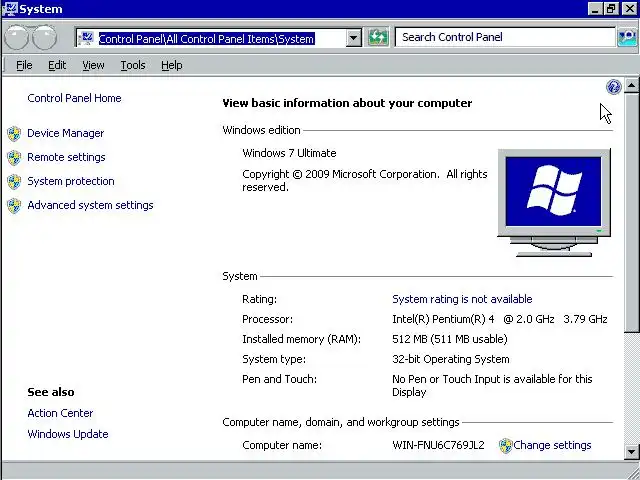This screenshot has width=640, height=480.
Task: Open Remote settings link
Action: [66, 158]
